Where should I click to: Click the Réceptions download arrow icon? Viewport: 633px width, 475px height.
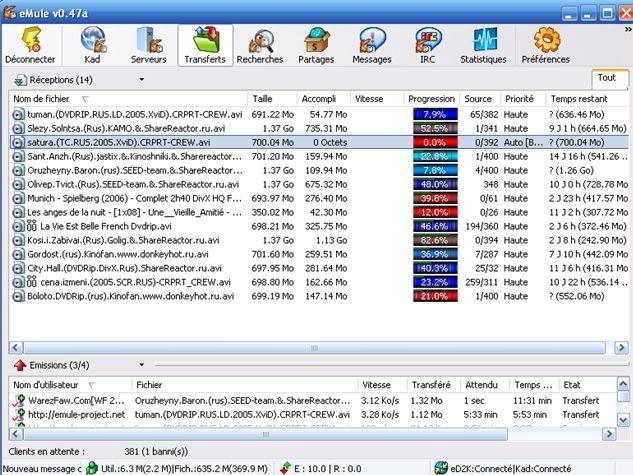coord(19,80)
